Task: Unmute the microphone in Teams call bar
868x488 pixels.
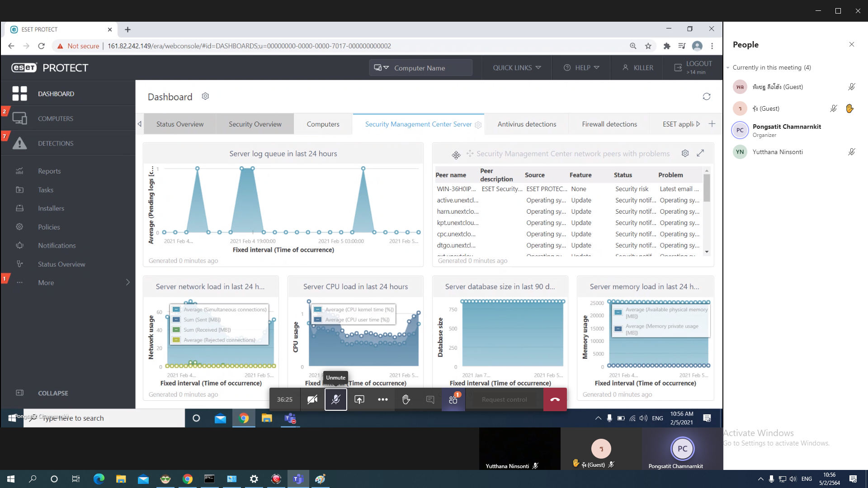Action: [x=336, y=399]
